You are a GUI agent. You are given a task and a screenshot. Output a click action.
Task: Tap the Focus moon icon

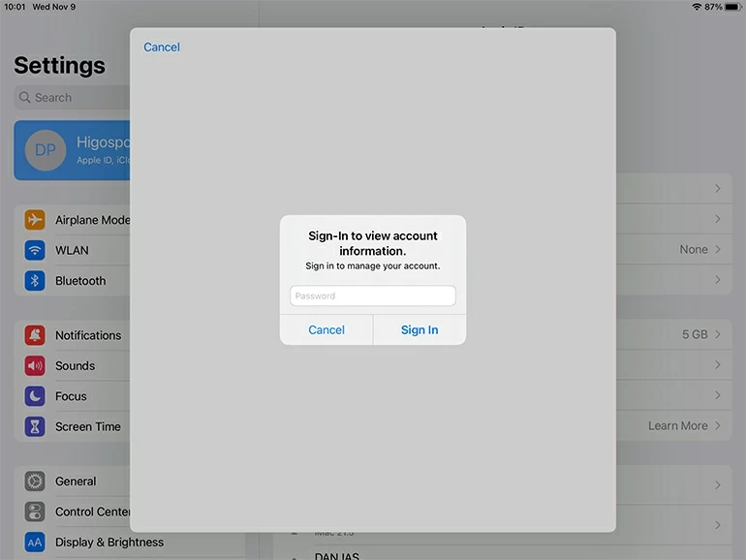35,396
